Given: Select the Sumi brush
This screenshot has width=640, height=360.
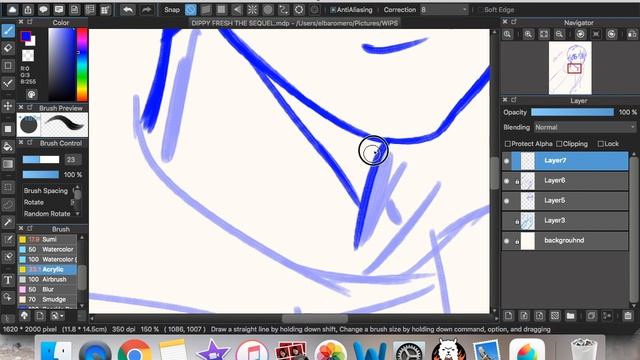Looking at the screenshot, I should click(x=47, y=240).
